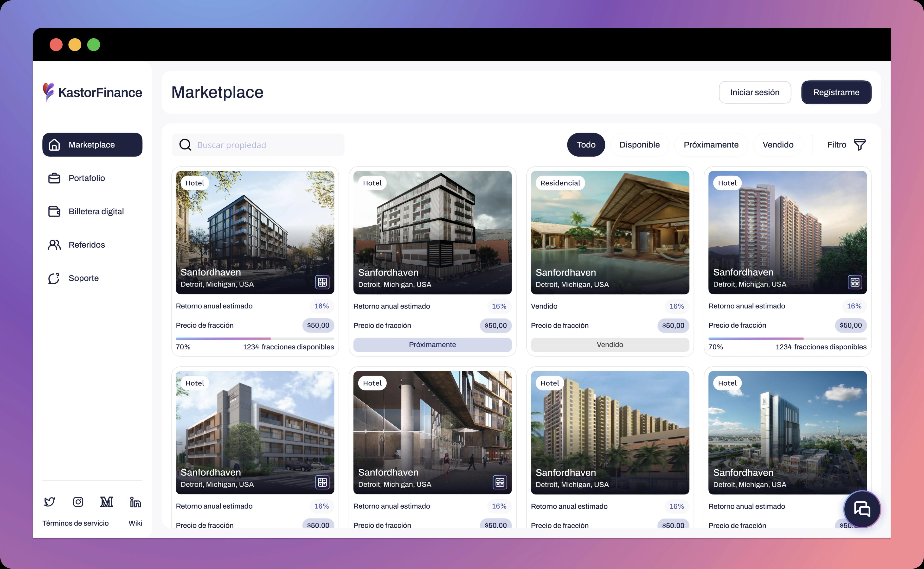Click the Iniciar sesión button
The image size is (924, 569).
[x=755, y=92]
